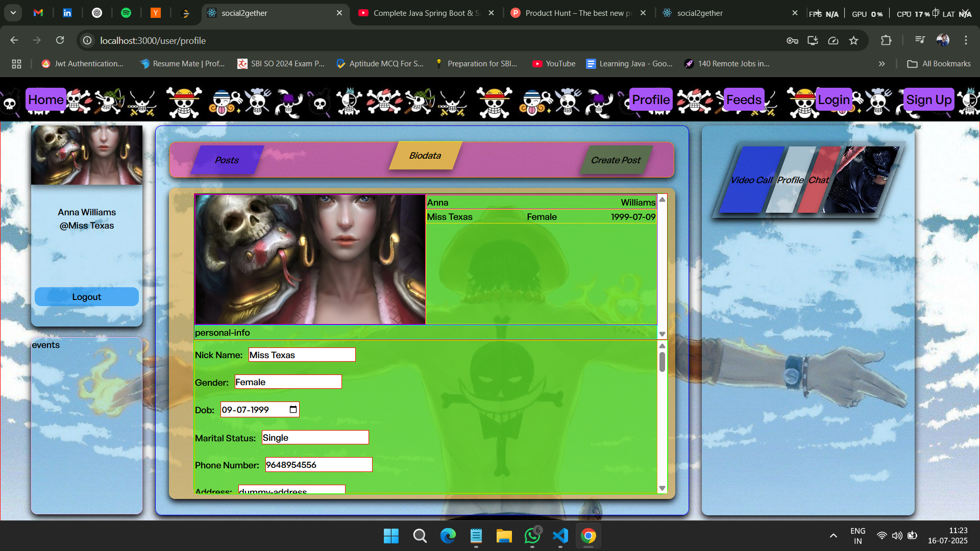Image resolution: width=980 pixels, height=551 pixels.
Task: Click the Logout button
Action: coord(86,296)
